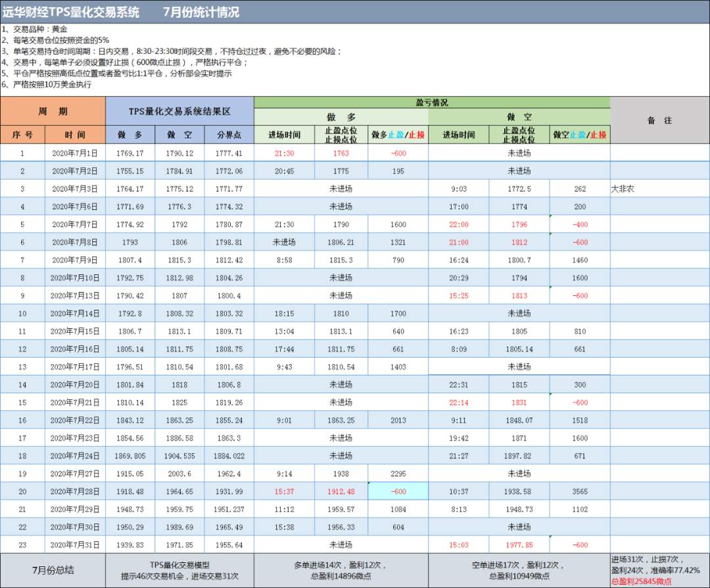Click the 7月份统计情况 heading

201,12
